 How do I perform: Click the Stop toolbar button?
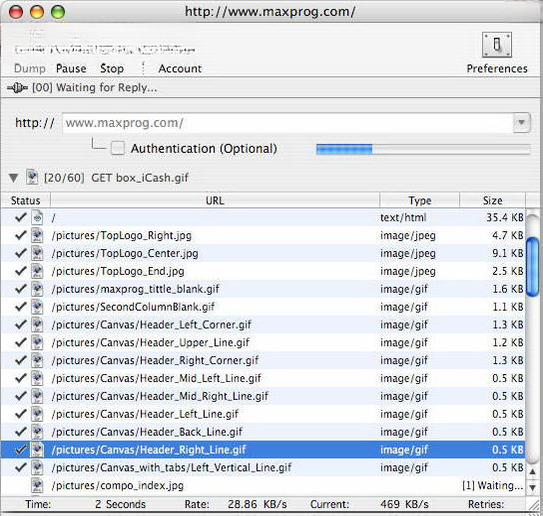(x=112, y=68)
